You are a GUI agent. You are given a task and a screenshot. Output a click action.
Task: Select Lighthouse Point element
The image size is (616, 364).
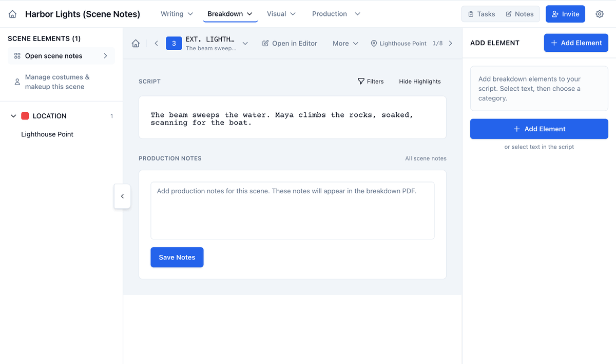(47, 134)
